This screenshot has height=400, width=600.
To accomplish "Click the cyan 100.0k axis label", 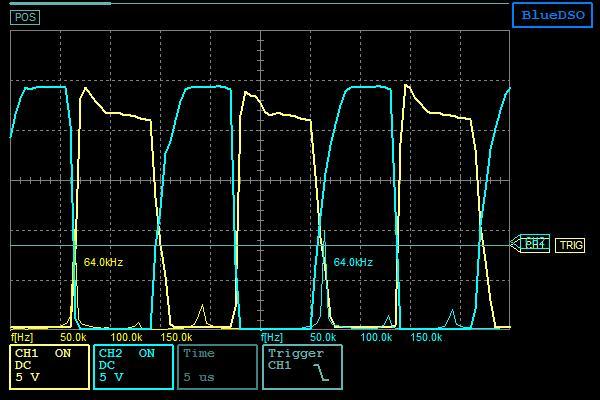I will coord(376,337).
